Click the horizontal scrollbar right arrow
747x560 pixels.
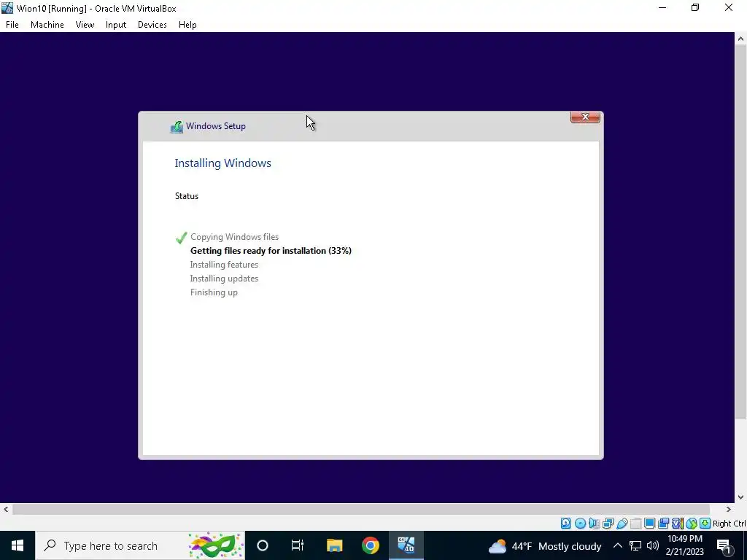729,510
